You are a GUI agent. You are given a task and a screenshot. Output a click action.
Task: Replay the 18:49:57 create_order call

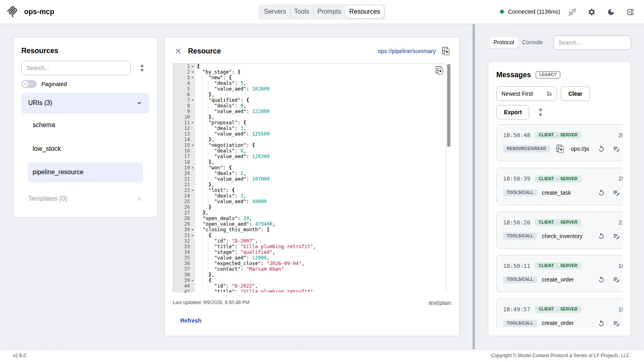[601, 323]
